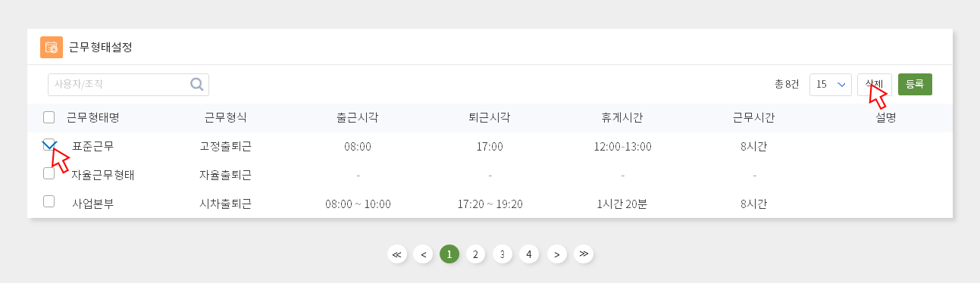This screenshot has height=283, width=980.
Task: Click the orange 근무형태설정 calendar icon
Action: 52,47
